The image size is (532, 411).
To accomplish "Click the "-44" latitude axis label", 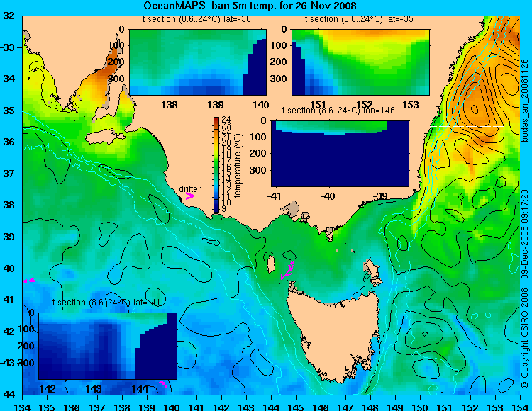I will click(8, 395).
